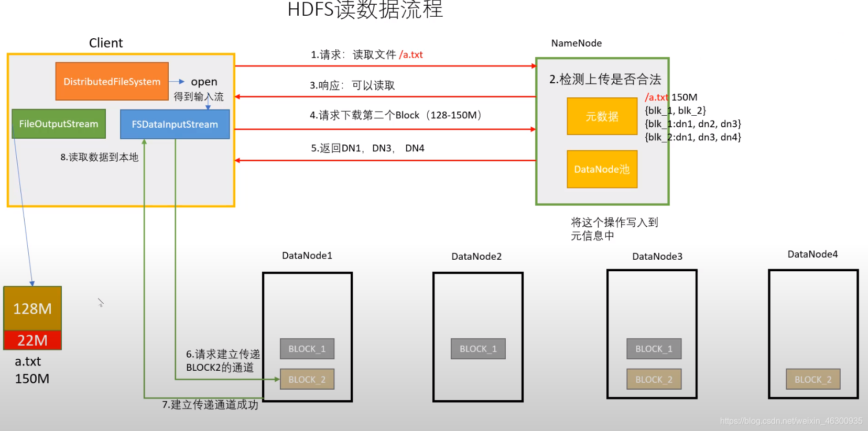This screenshot has width=868, height=431.
Task: Select step 4.请求下载第二个Block text
Action: (395, 115)
